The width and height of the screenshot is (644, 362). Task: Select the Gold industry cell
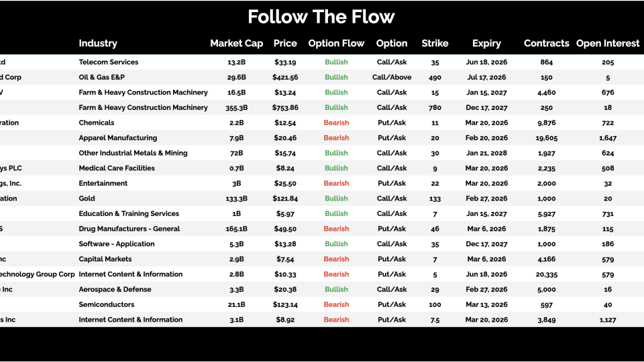(87, 198)
